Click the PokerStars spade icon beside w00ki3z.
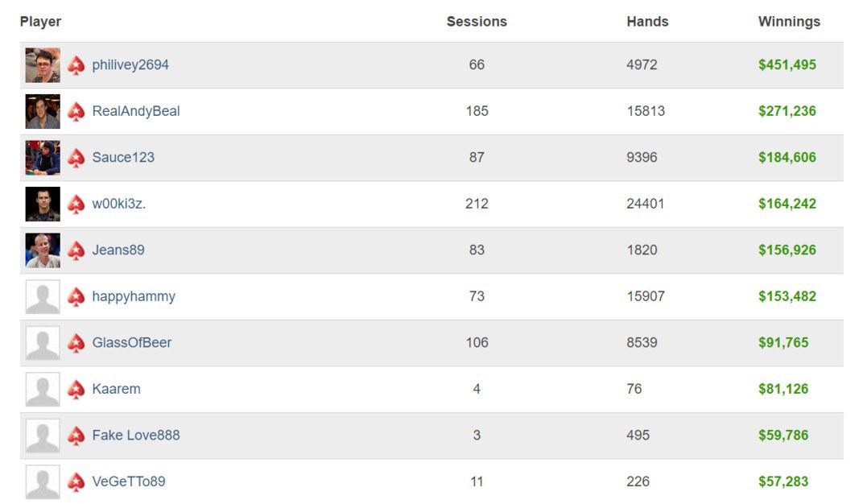The height and width of the screenshot is (504, 863). 76,204
